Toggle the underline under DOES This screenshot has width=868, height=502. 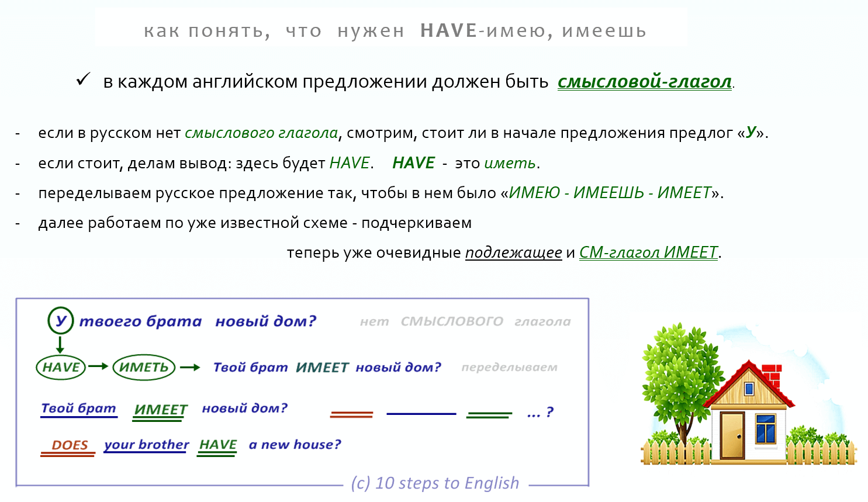coord(68,454)
